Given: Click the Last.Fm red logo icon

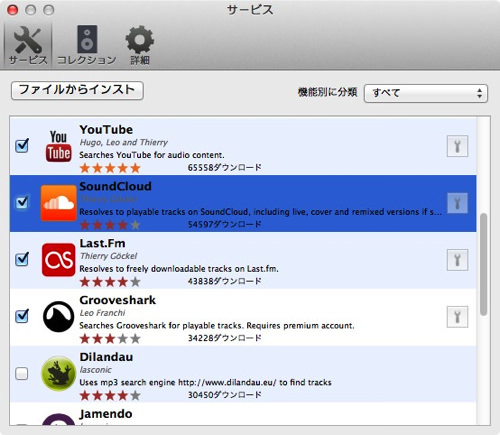Looking at the screenshot, I should (59, 260).
